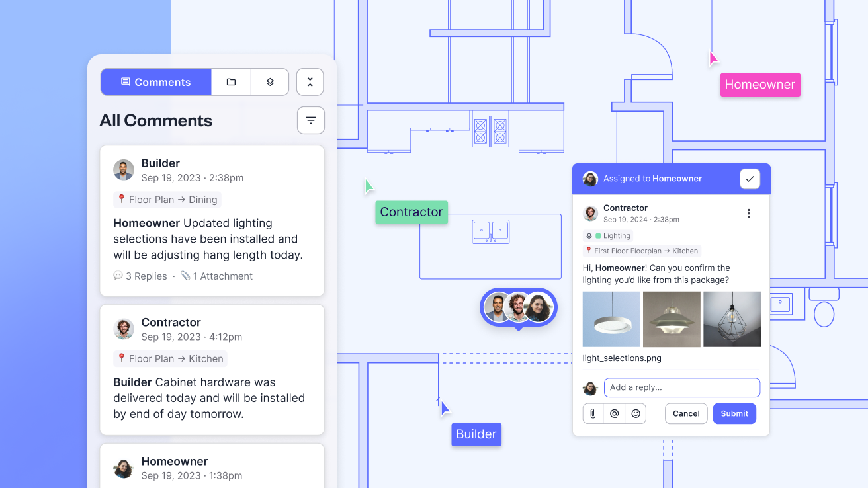The width and height of the screenshot is (868, 488).
Task: Open the All Comments filter
Action: click(311, 120)
